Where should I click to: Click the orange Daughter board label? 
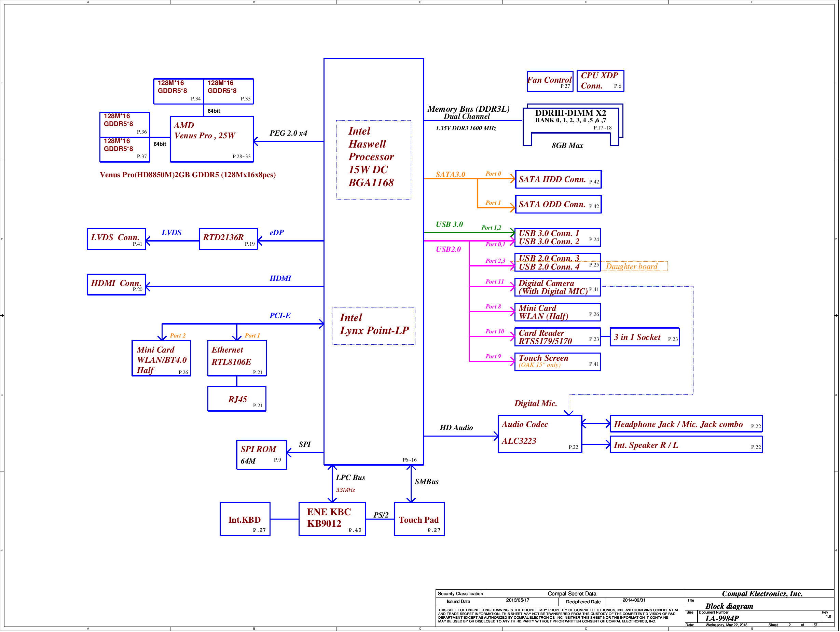point(632,266)
